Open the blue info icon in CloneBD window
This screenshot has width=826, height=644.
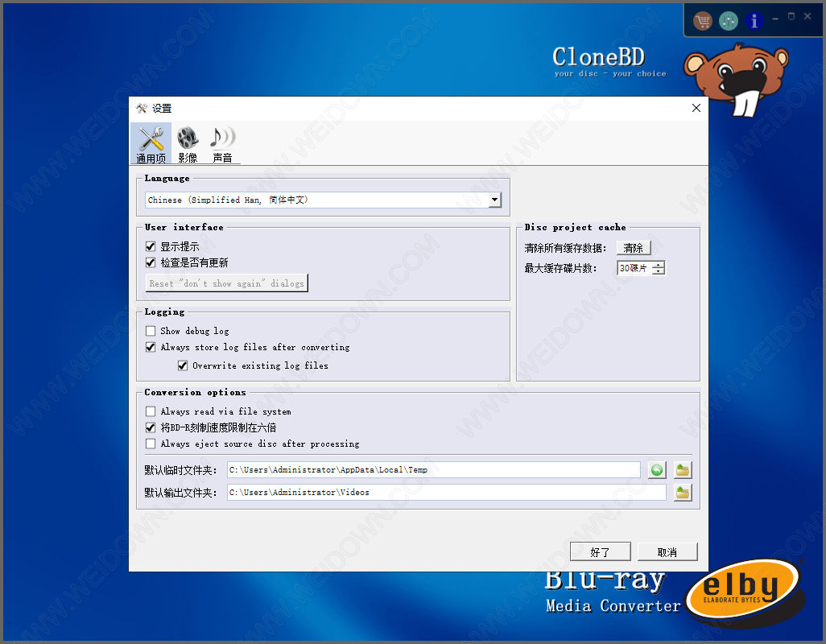point(754,21)
